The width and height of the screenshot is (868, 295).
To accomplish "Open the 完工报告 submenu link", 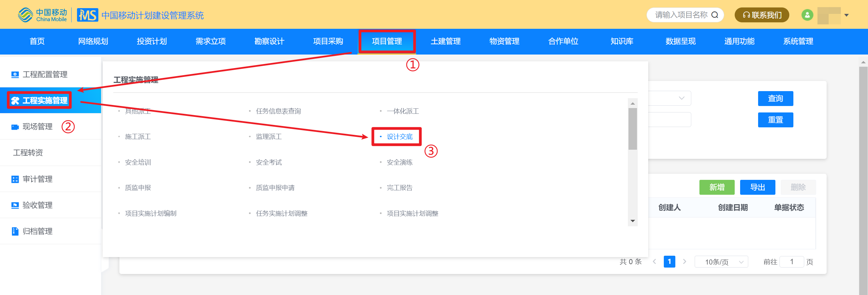I will tap(400, 188).
